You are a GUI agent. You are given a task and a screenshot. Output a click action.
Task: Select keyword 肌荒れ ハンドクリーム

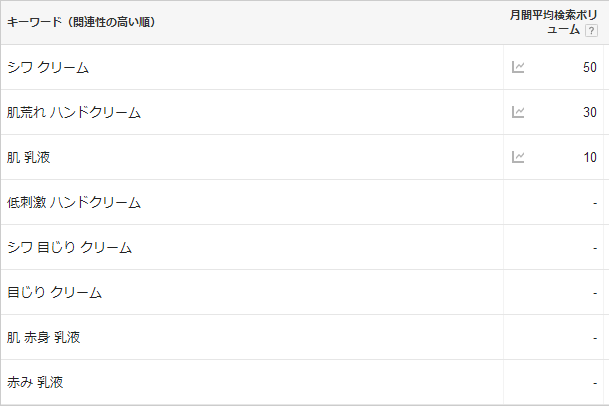74,112
